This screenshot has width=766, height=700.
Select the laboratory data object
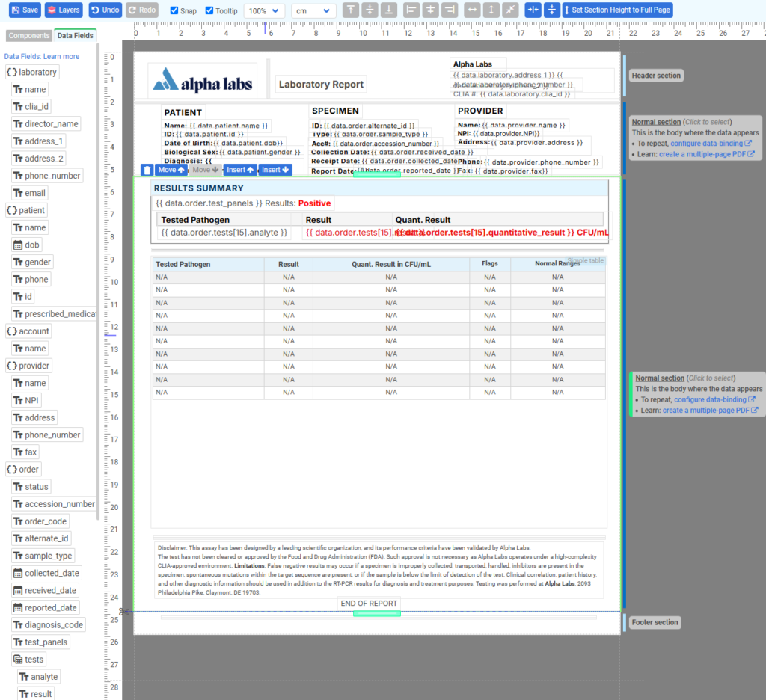point(32,72)
